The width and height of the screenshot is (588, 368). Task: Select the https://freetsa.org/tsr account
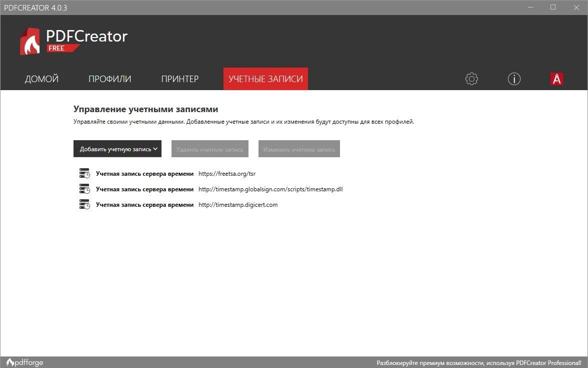(x=227, y=173)
